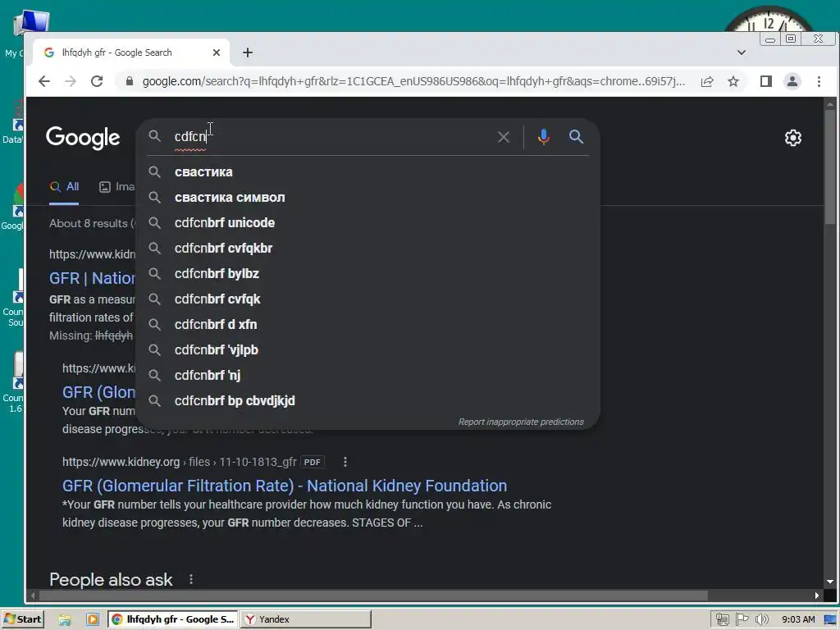Click the volume speaker tray icon

pyautogui.click(x=762, y=620)
